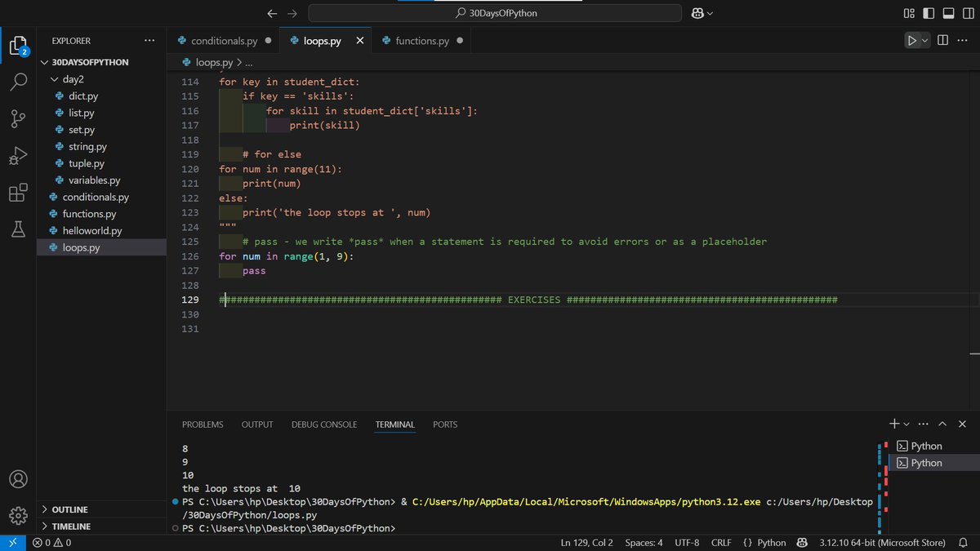Open the Source Control view

(18, 119)
